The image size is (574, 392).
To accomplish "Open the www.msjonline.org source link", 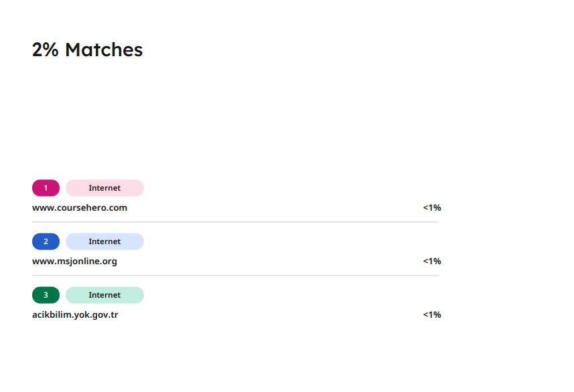I will [74, 262].
